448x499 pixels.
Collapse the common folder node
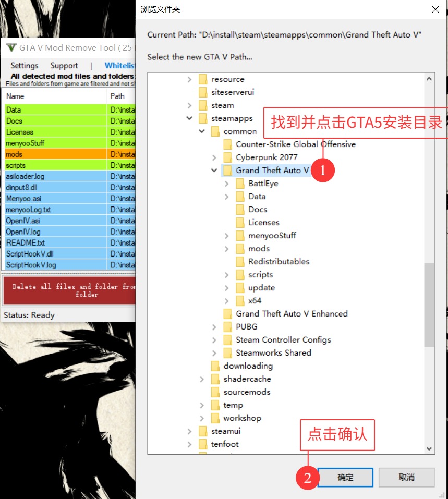202,131
